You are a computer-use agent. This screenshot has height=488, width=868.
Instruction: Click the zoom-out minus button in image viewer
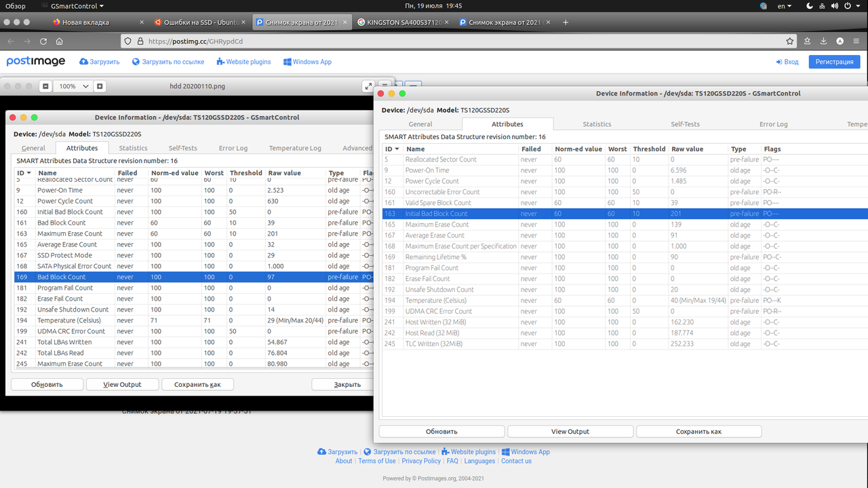(x=45, y=86)
